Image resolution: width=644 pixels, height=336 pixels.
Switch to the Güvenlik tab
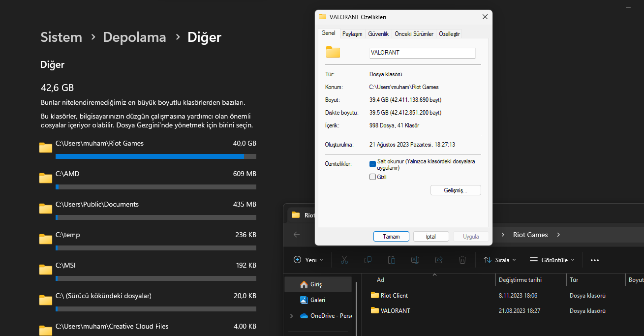pyautogui.click(x=378, y=34)
